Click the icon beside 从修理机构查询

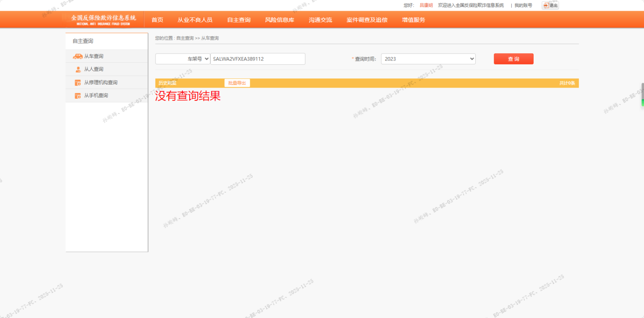click(x=78, y=83)
